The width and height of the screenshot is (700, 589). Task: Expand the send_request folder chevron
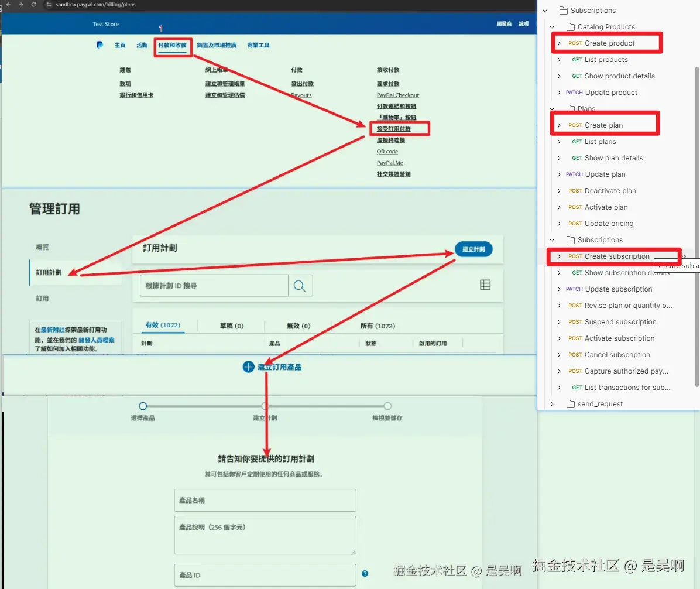[x=553, y=403]
